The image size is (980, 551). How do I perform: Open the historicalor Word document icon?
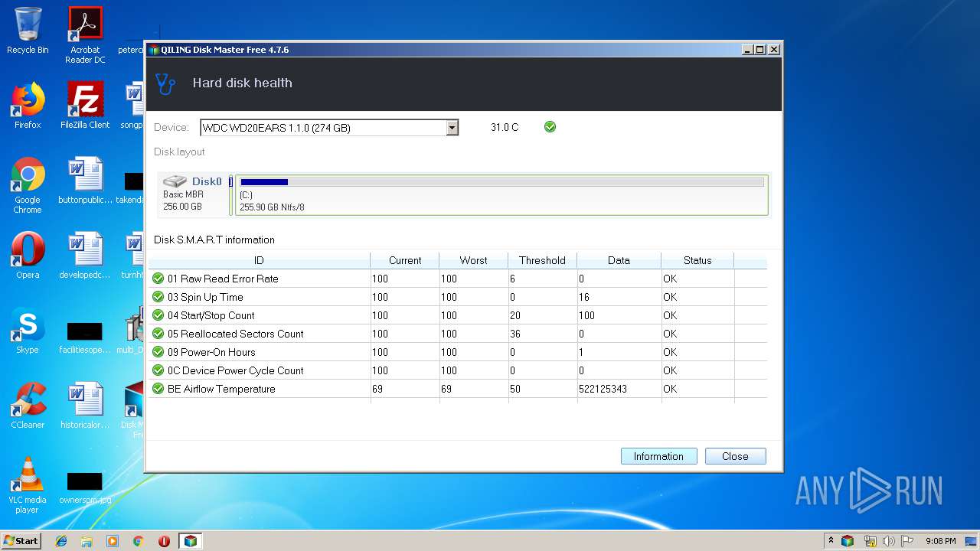[85, 406]
